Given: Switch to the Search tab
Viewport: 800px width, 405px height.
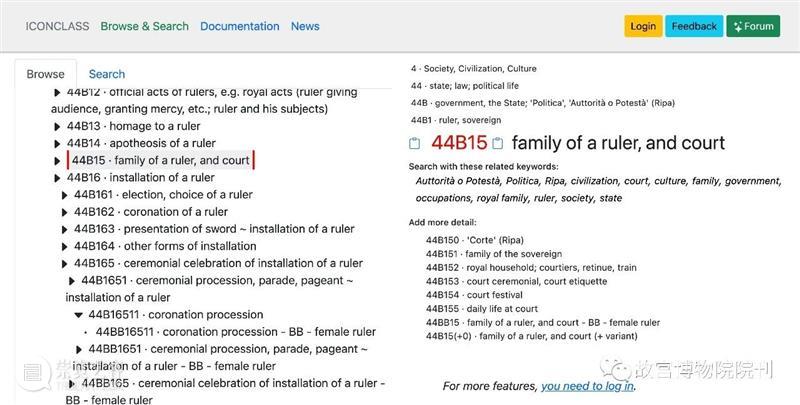Looking at the screenshot, I should tap(107, 74).
